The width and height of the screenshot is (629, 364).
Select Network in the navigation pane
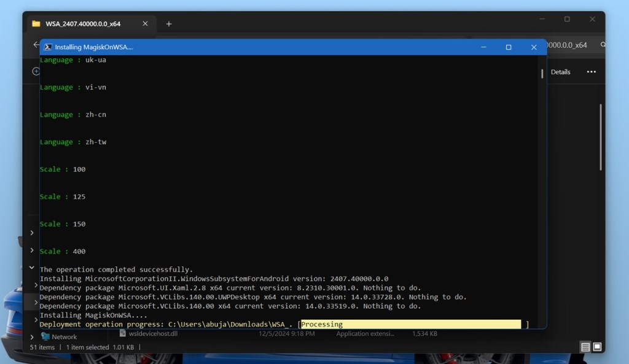64,337
